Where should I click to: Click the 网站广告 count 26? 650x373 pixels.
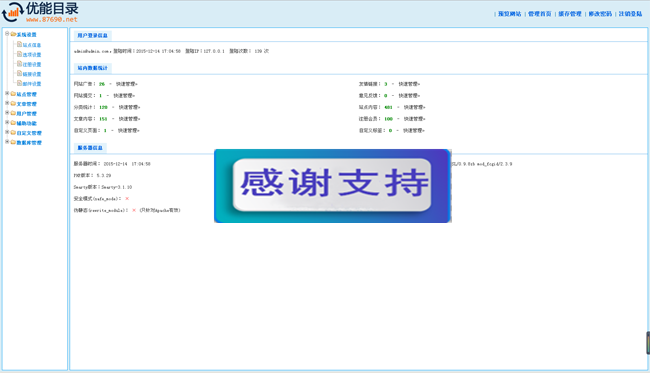click(x=102, y=84)
